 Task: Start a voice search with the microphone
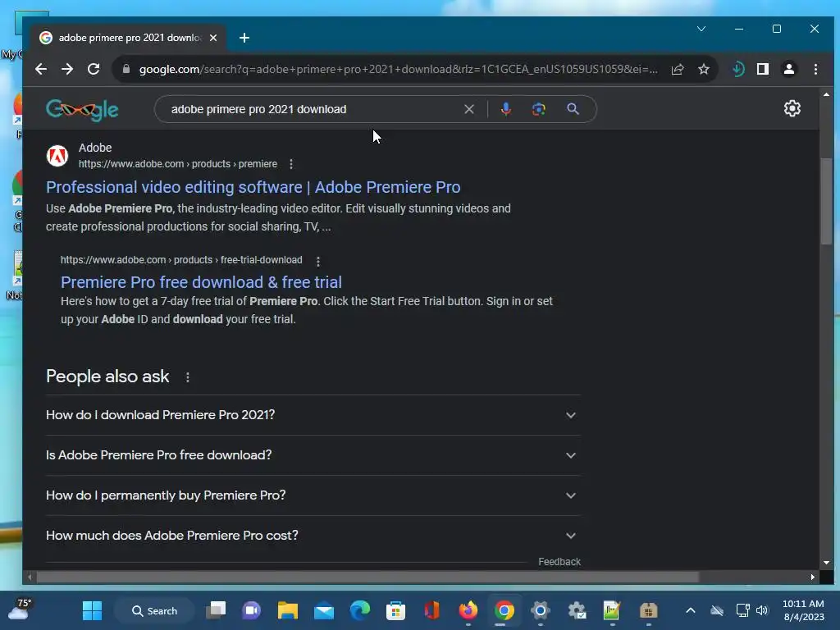pos(505,109)
